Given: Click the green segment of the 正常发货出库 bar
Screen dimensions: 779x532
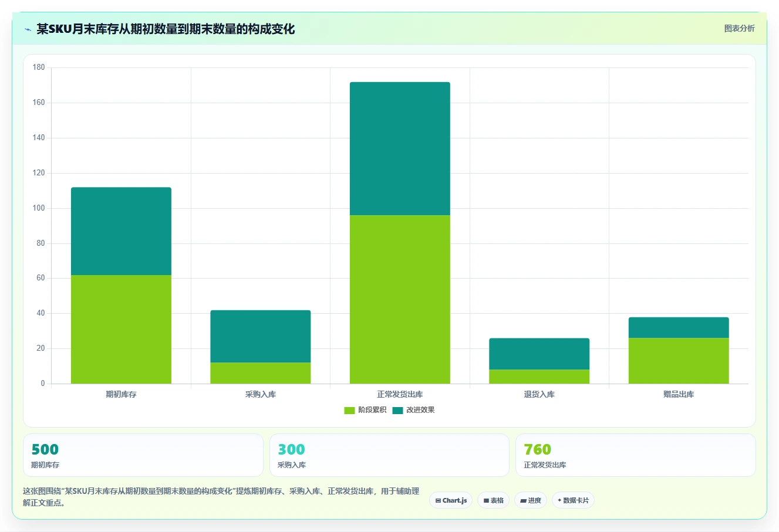Looking at the screenshot, I should (400, 299).
